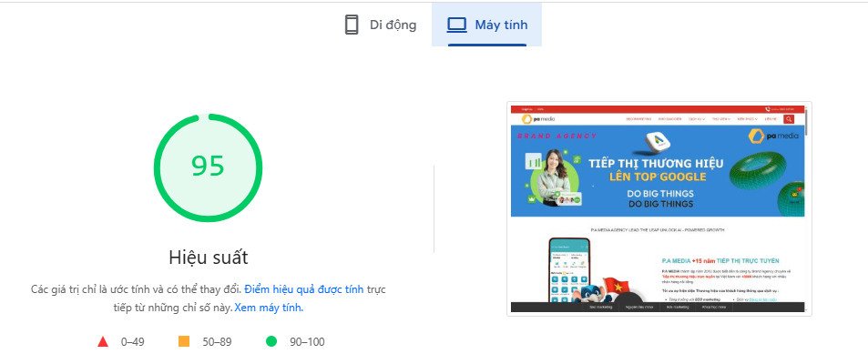Viewport: 868px width, 364px height.
Task: Click the phone icon in preview's red bar
Action: (x=769, y=108)
